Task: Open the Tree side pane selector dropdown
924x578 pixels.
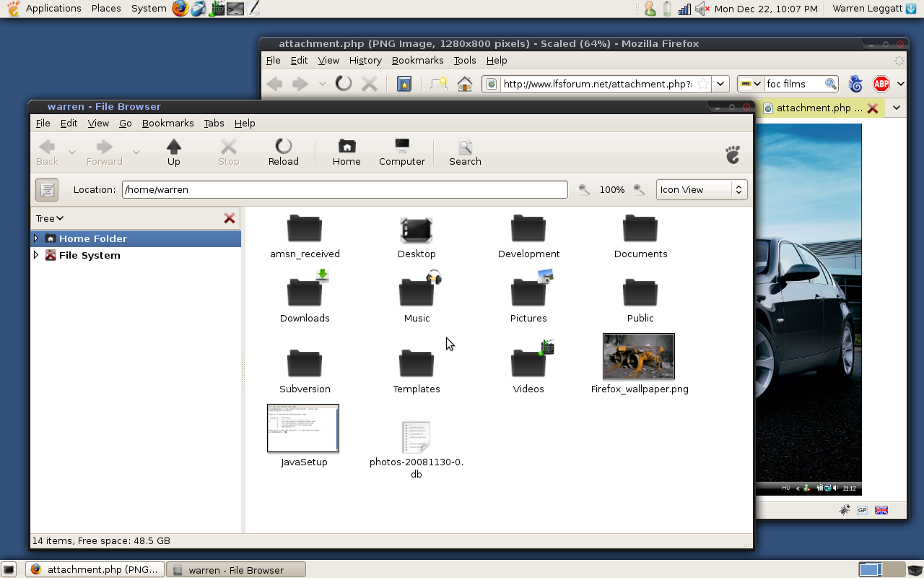Action: [x=50, y=218]
